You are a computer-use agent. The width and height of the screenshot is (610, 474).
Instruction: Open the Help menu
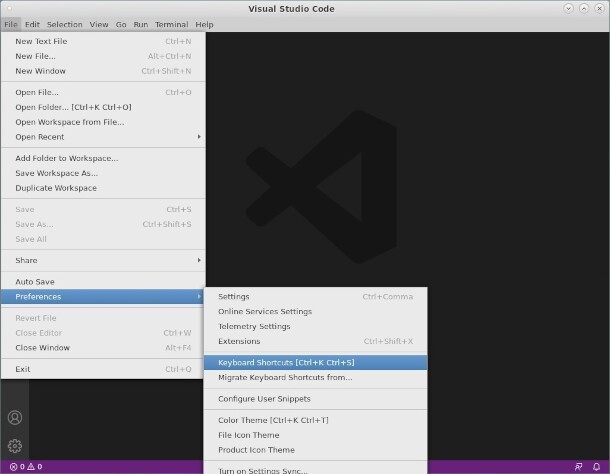click(204, 25)
